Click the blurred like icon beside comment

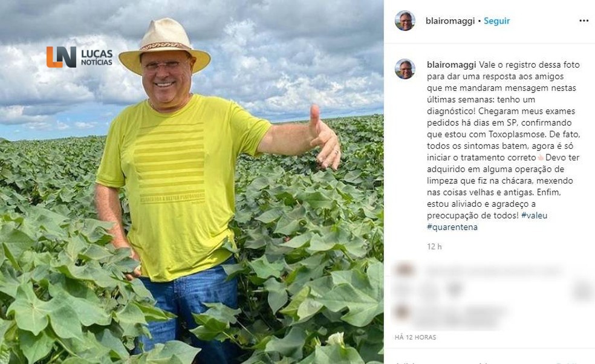tap(583, 291)
